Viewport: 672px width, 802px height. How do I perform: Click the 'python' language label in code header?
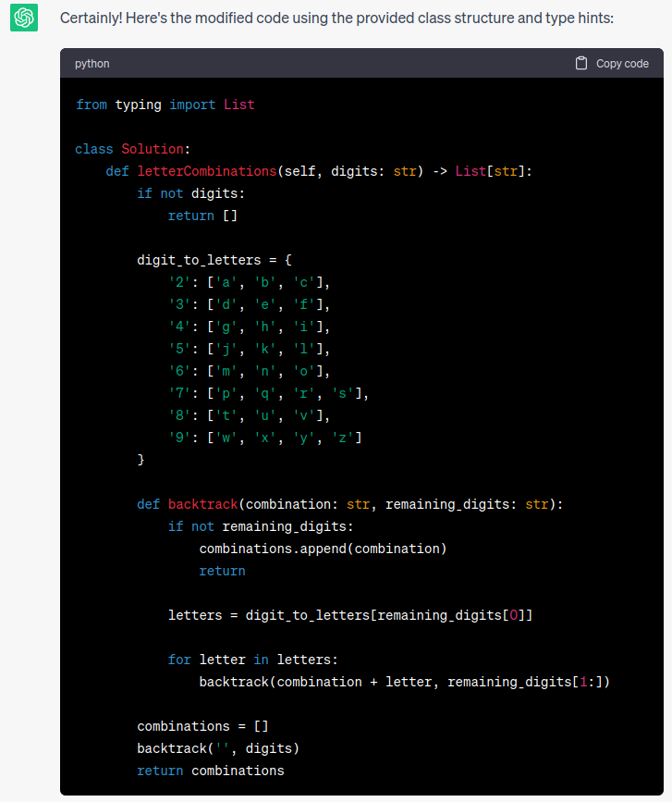92,64
